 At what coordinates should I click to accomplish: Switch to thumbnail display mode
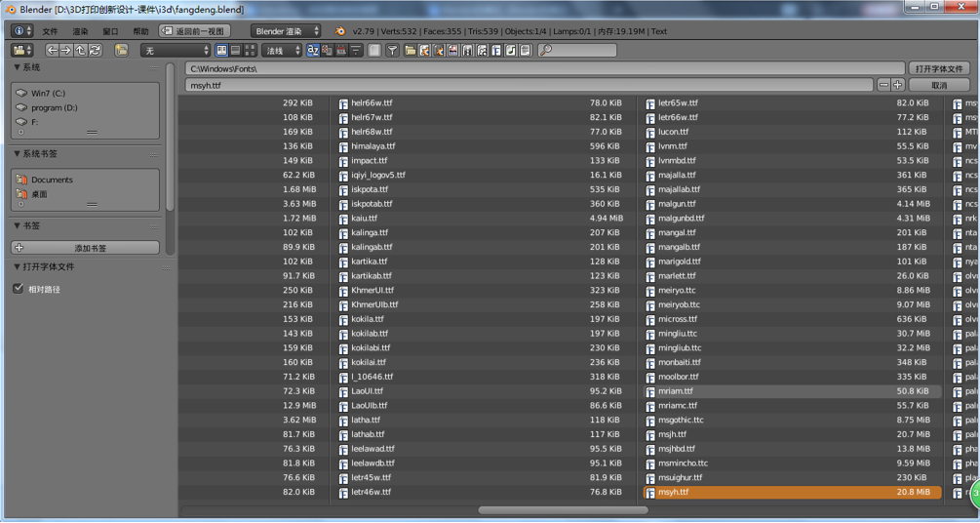point(250,50)
